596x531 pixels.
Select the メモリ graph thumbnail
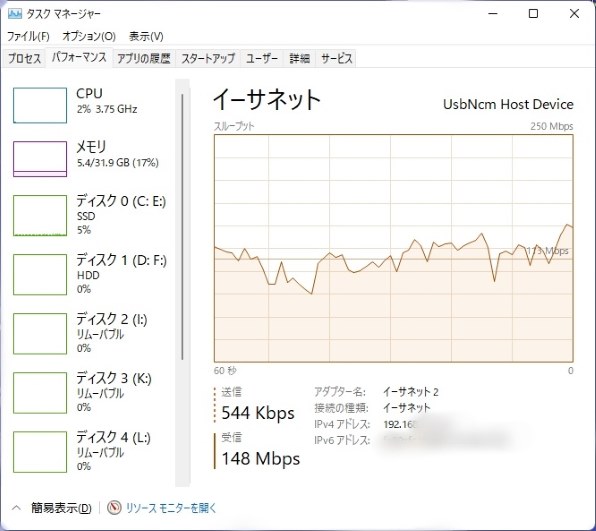pos(40,159)
